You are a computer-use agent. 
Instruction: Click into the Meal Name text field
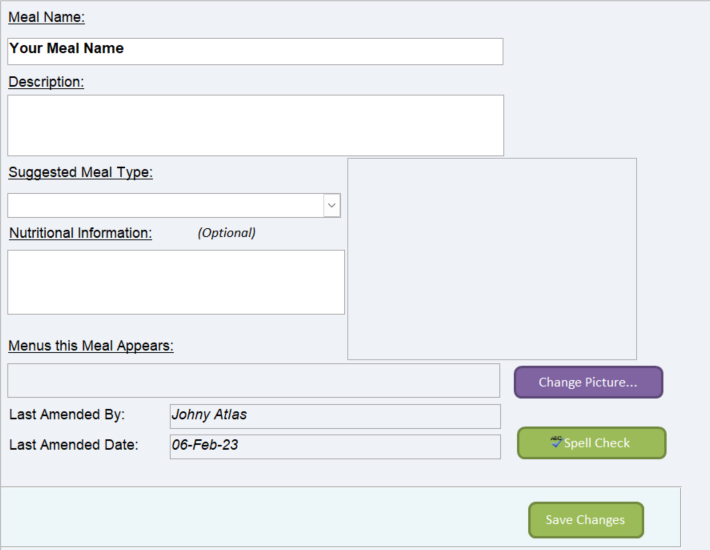255,51
